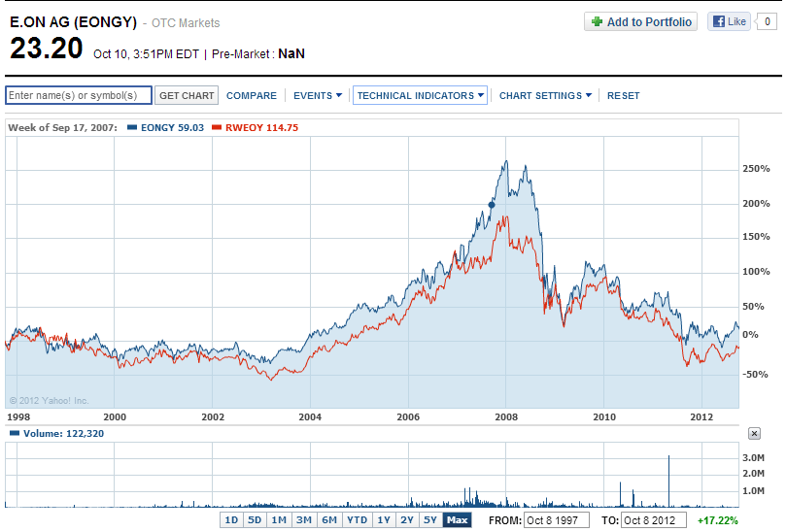This screenshot has width=787, height=532.
Task: Click the TO date field
Action: tap(654, 520)
